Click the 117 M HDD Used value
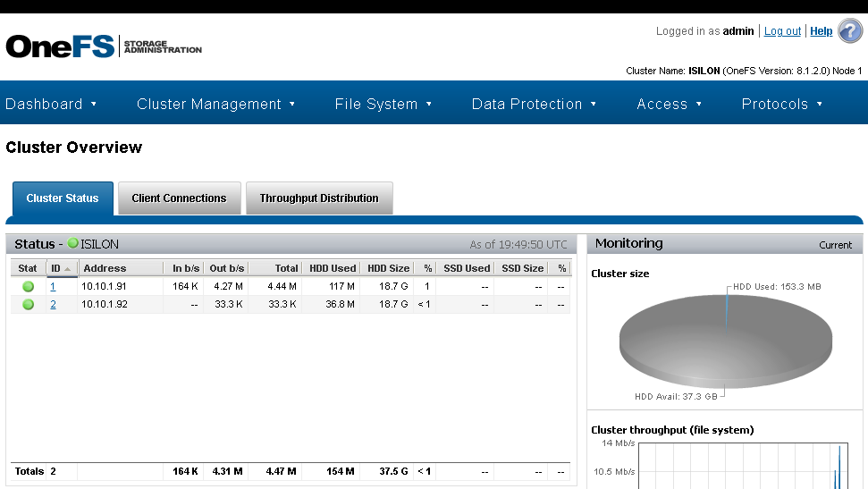This screenshot has height=489, width=868. click(341, 286)
